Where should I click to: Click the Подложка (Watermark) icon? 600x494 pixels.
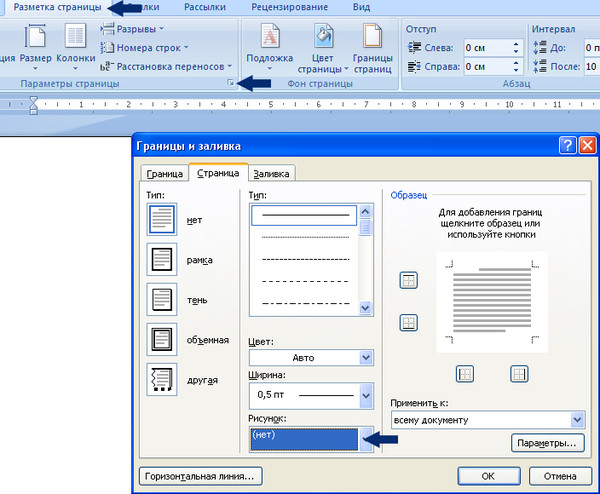(x=269, y=46)
